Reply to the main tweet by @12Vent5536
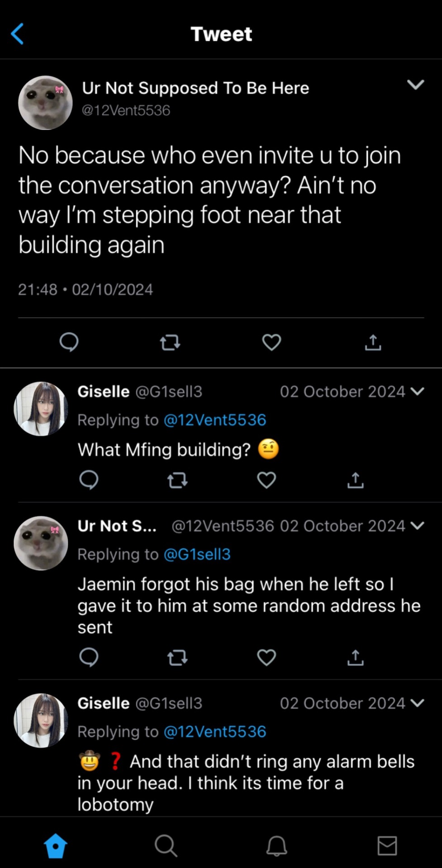The height and width of the screenshot is (868, 442). (x=69, y=342)
